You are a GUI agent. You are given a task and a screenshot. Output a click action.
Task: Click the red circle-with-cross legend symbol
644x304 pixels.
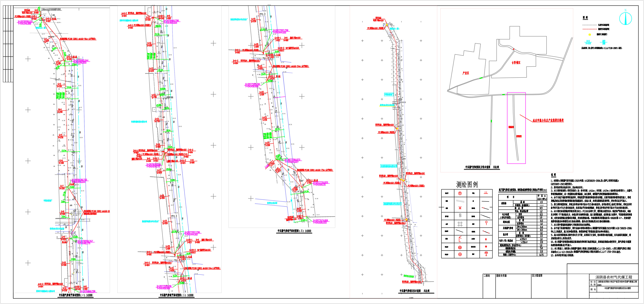460,254
